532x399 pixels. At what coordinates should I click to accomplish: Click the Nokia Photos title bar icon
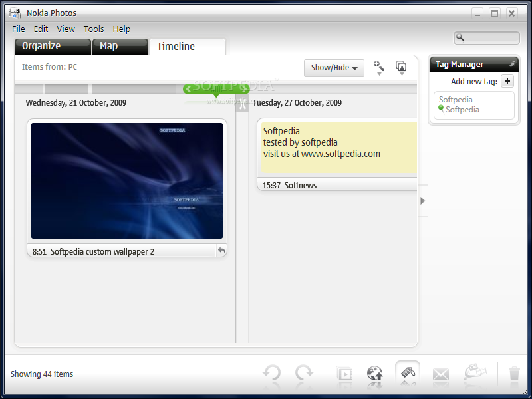(x=15, y=13)
